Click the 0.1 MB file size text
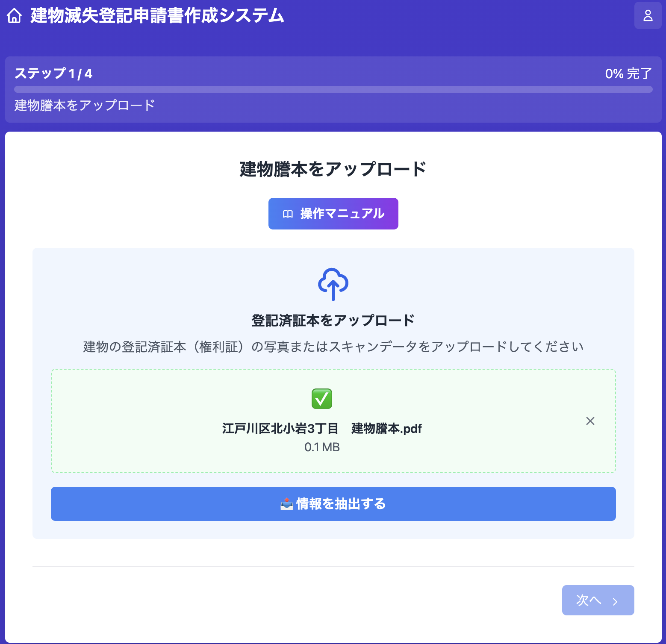This screenshot has height=644, width=666. (321, 447)
